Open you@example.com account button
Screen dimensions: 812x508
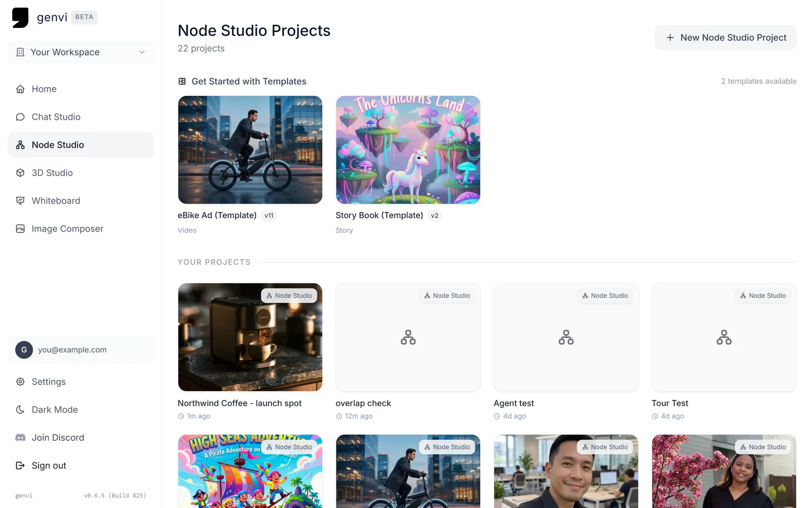pyautogui.click(x=81, y=350)
